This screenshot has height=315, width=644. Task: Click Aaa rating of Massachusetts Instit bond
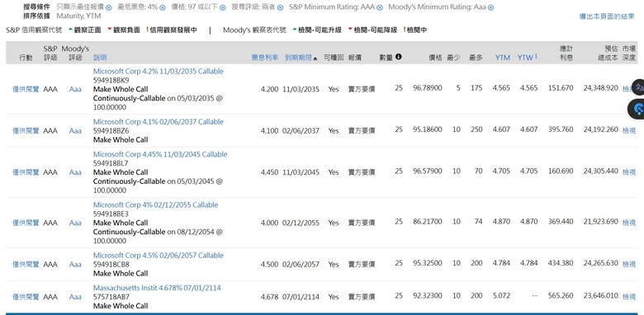[x=75, y=297]
